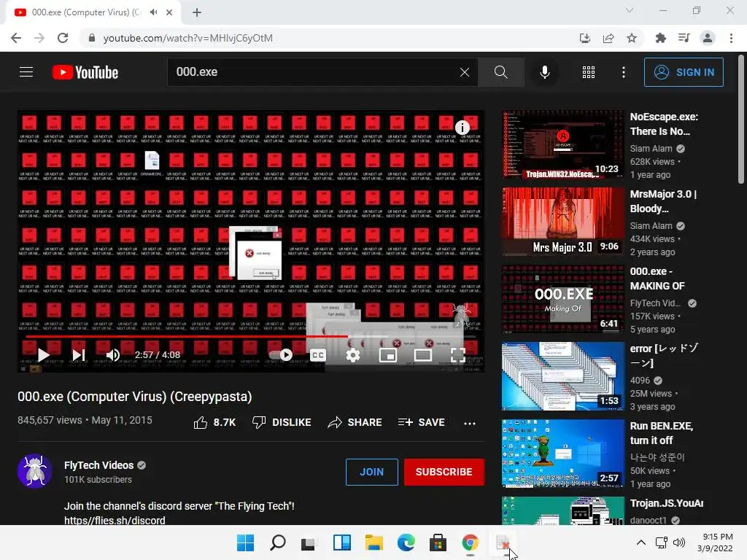This screenshot has height=560, width=747.
Task: Click the JOIN membership button
Action: point(371,472)
